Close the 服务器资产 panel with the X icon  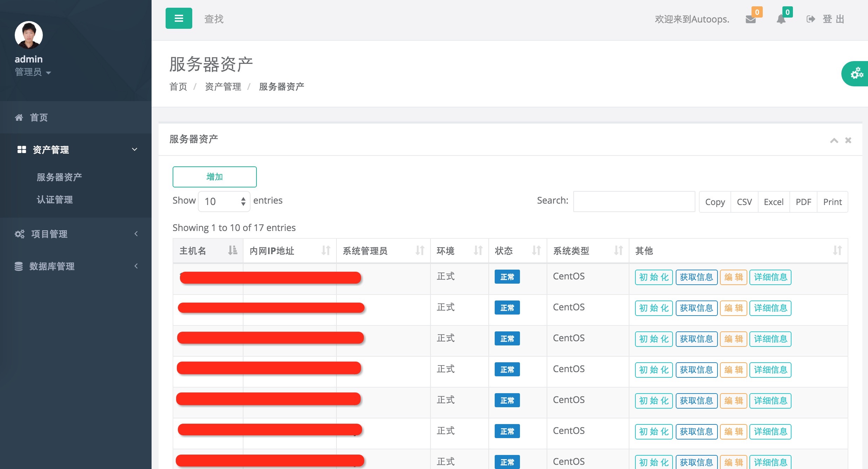[x=848, y=140]
